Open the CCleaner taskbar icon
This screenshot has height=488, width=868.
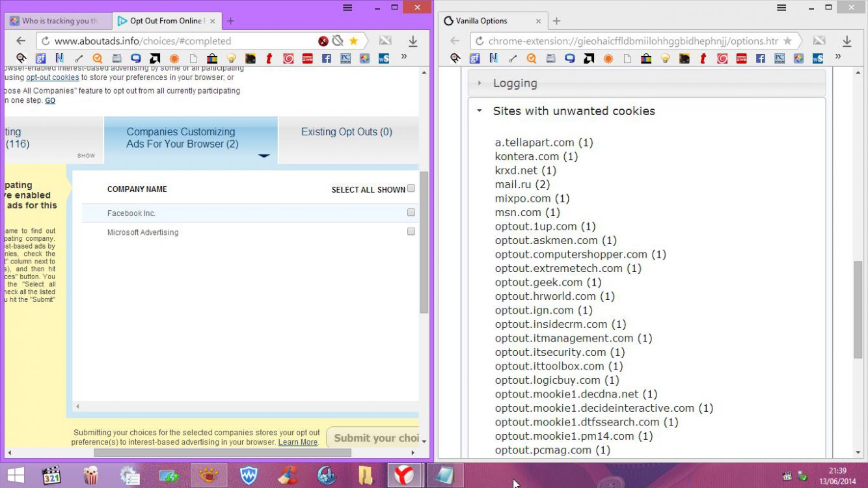(288, 476)
